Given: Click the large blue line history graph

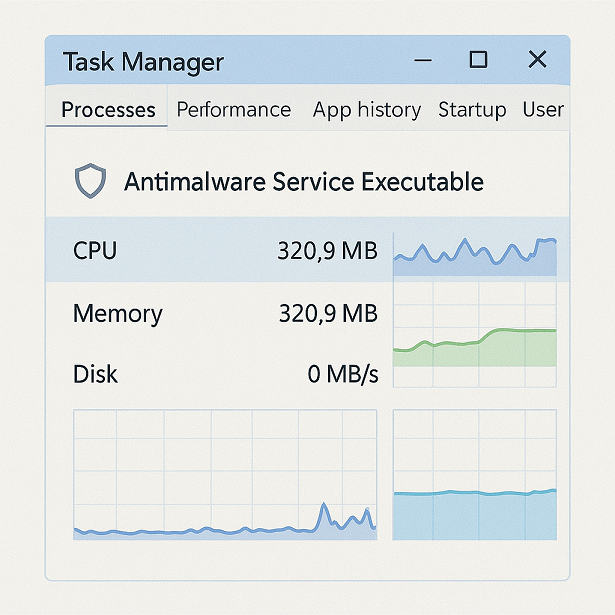Looking at the screenshot, I should click(225, 475).
